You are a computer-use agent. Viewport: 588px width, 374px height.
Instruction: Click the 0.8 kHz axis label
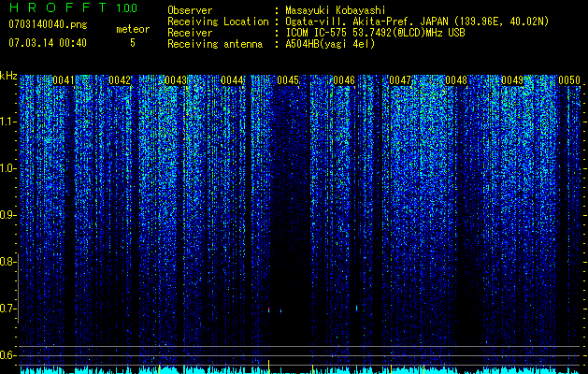coord(7,262)
